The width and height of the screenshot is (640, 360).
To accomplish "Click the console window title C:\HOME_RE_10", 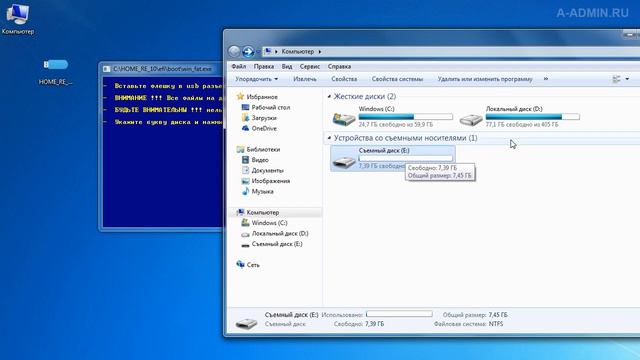I will [162, 69].
